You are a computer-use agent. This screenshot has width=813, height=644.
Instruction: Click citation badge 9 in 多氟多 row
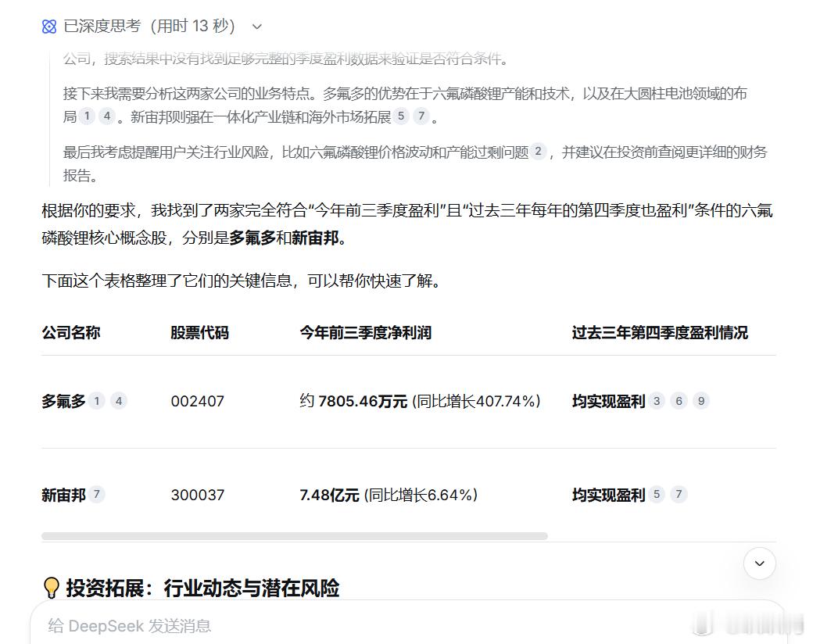pos(701,401)
